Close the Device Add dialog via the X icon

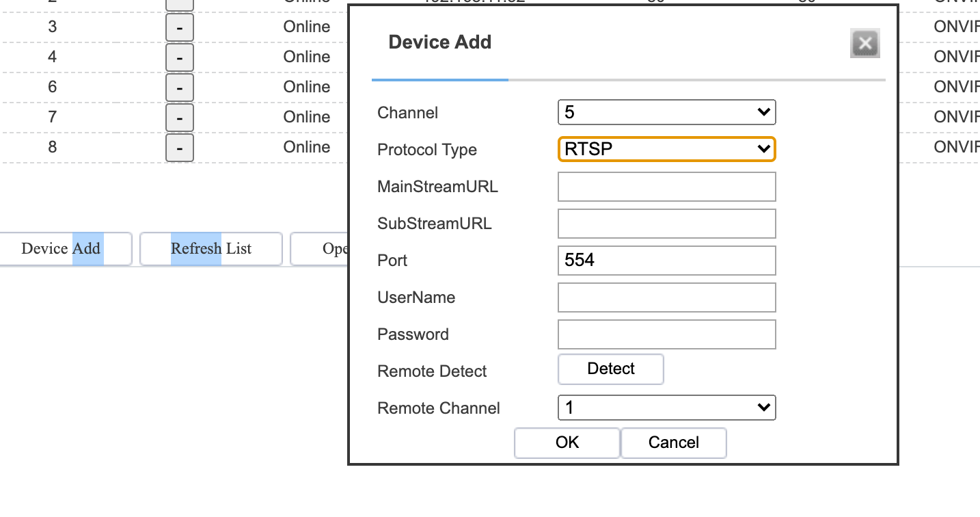[x=865, y=43]
